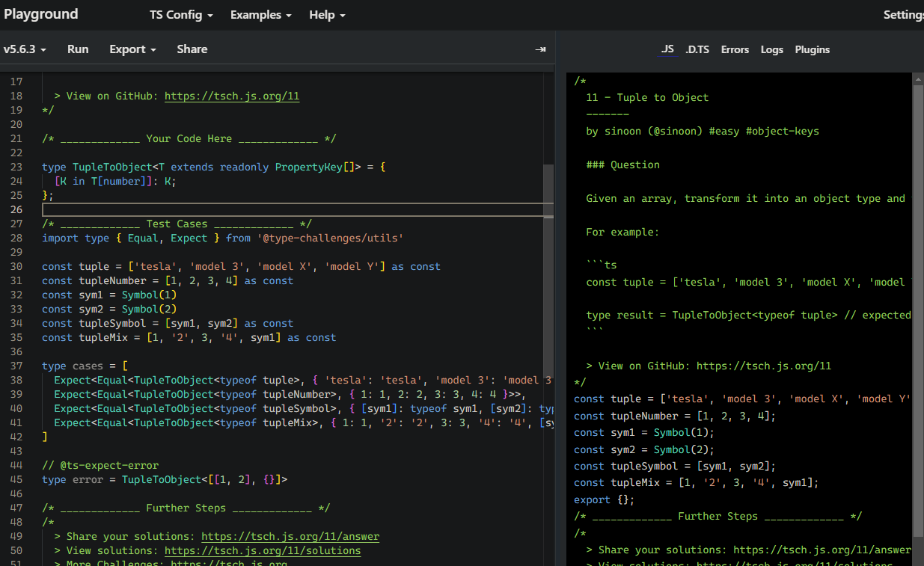Click the Playground logo title
Screen dimensions: 924x566
(x=40, y=14)
